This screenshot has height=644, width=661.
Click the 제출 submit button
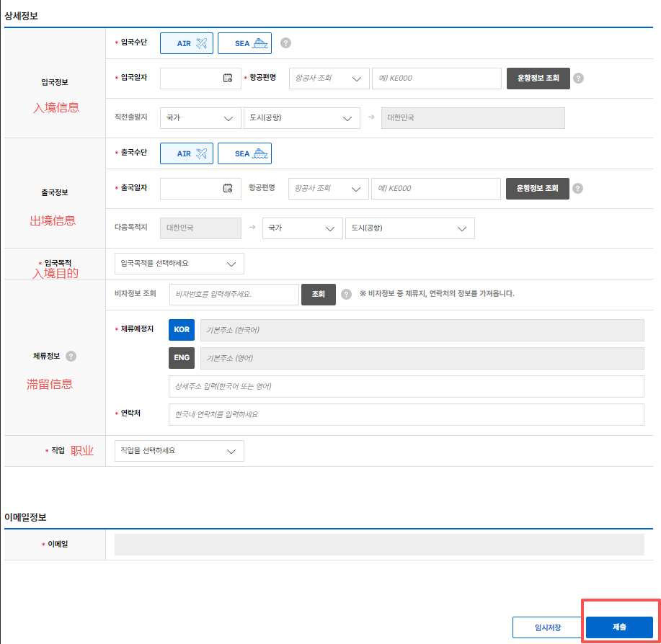pos(619,627)
